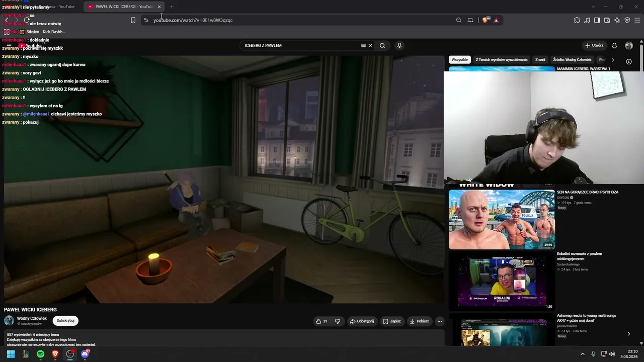Start voice search with the microphone

click(399, 45)
